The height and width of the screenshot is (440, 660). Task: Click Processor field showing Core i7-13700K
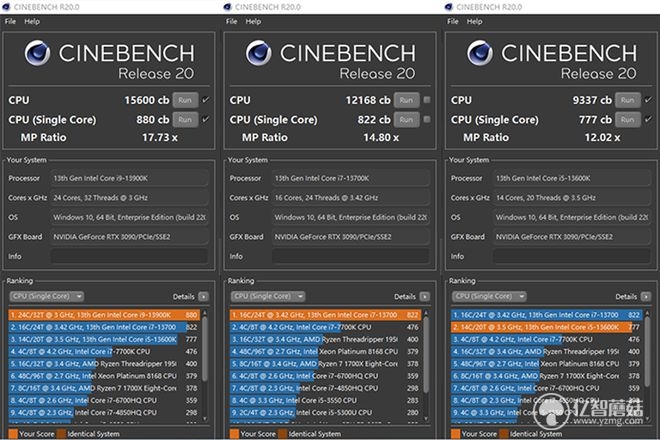(x=351, y=178)
